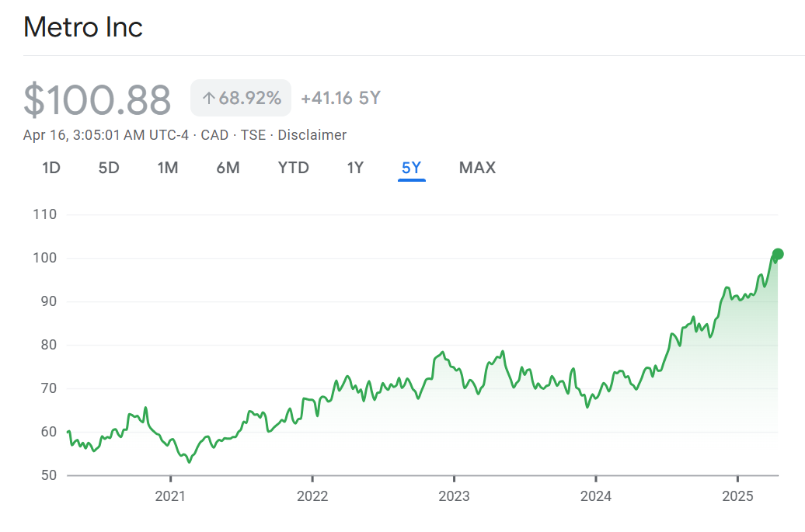Click the 2021 label on the x-axis

click(x=170, y=496)
